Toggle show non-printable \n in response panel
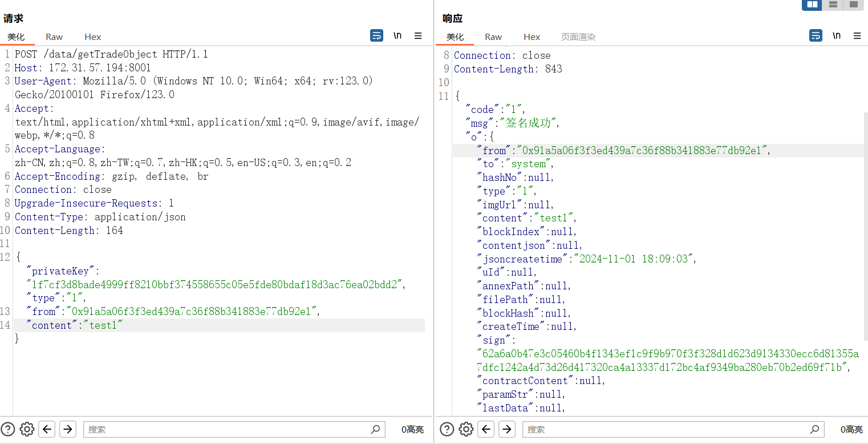 (x=837, y=36)
